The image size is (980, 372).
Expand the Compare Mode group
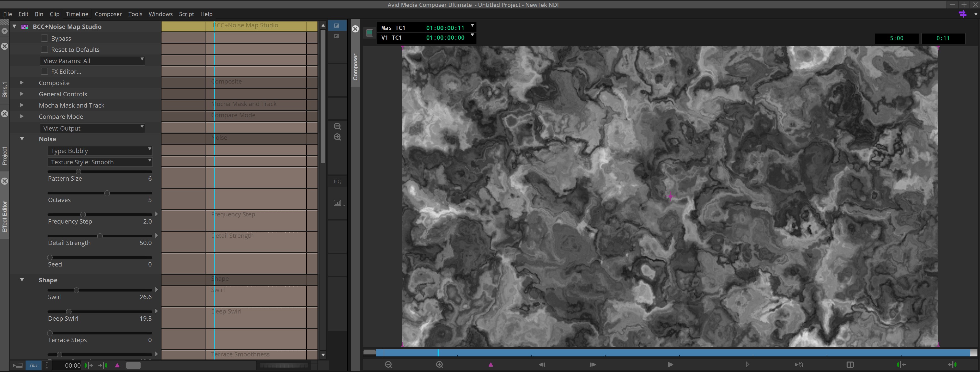pos(22,116)
